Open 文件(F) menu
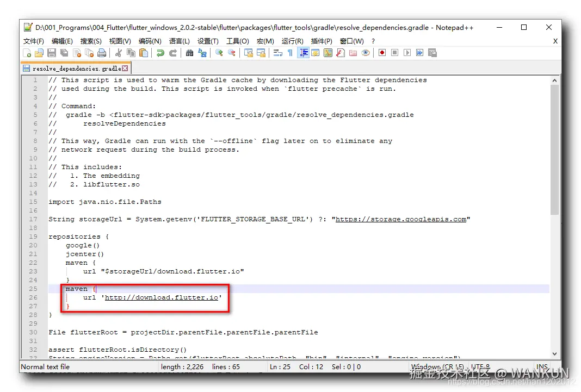The width and height of the screenshot is (581, 392). (34, 41)
